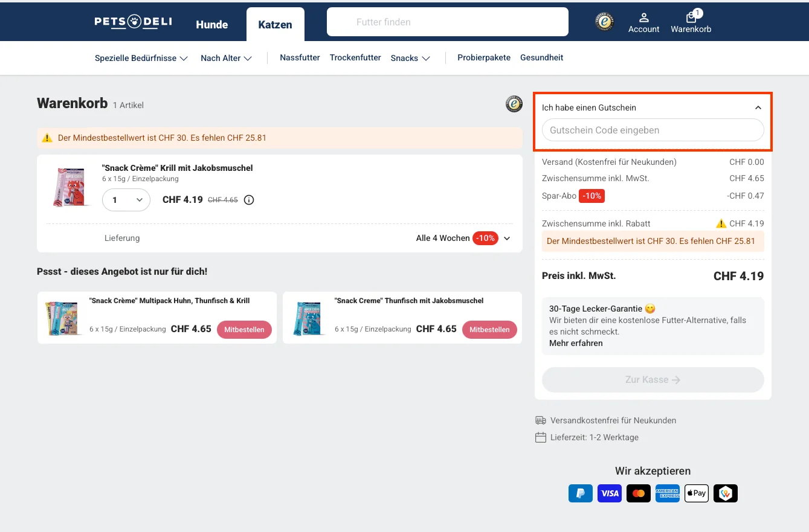
Task: Expand the 'Alle 4 Wochen' delivery dropdown
Action: click(507, 238)
